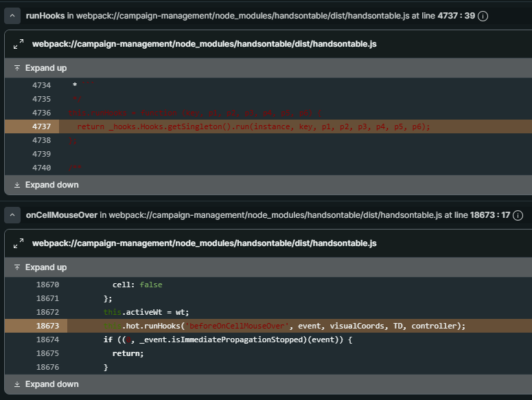
Task: Click info icon beside line 4737 : 39
Action: click(x=483, y=16)
